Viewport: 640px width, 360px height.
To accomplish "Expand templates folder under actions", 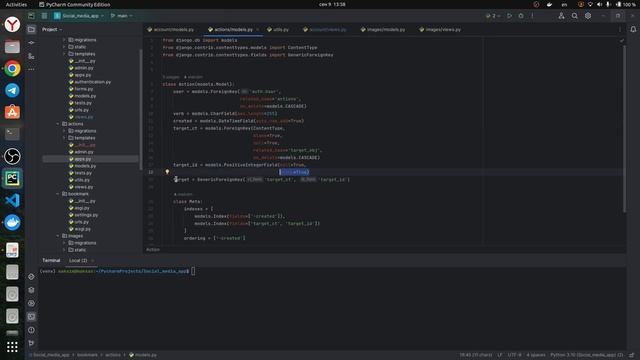I will tap(64, 138).
